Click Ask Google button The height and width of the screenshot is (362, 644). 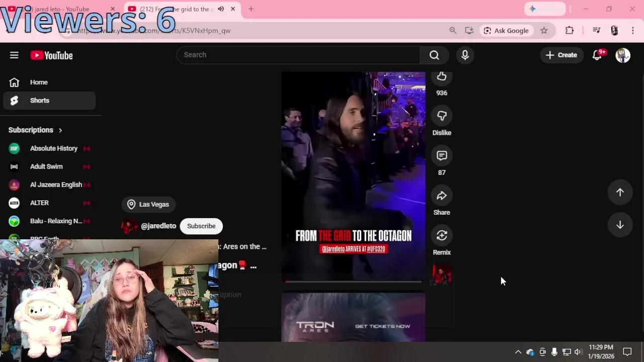click(506, 31)
